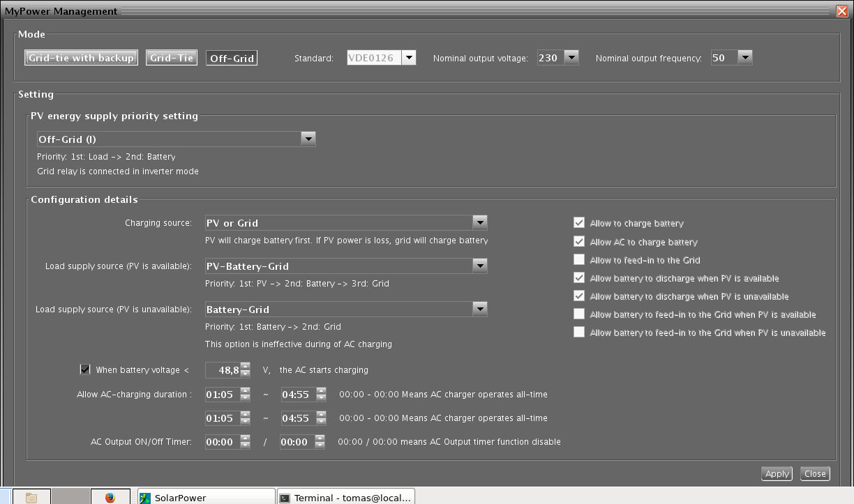Image resolution: width=854 pixels, height=504 pixels.
Task: Apply the configuration changes
Action: point(777,473)
